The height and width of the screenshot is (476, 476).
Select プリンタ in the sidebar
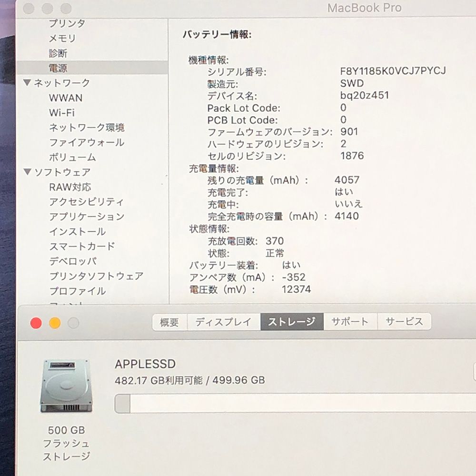[67, 23]
